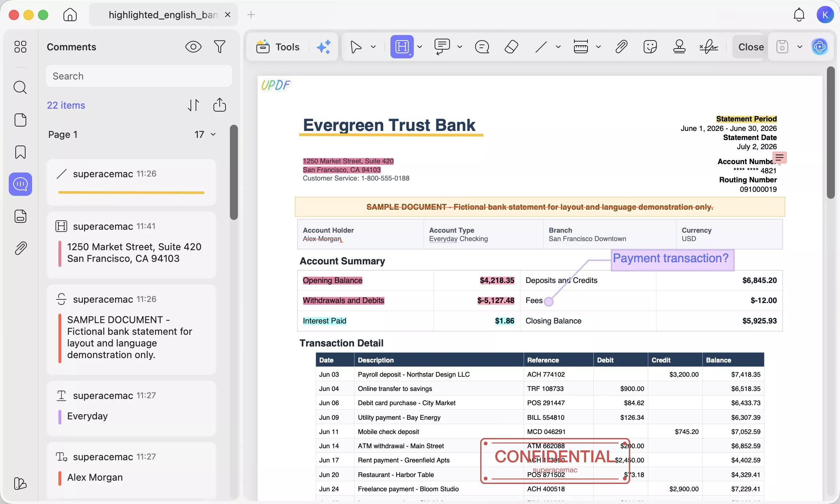The height and width of the screenshot is (504, 840).
Task: Open the bottom sidebar UPDF cloud icon
Action: tap(20, 484)
